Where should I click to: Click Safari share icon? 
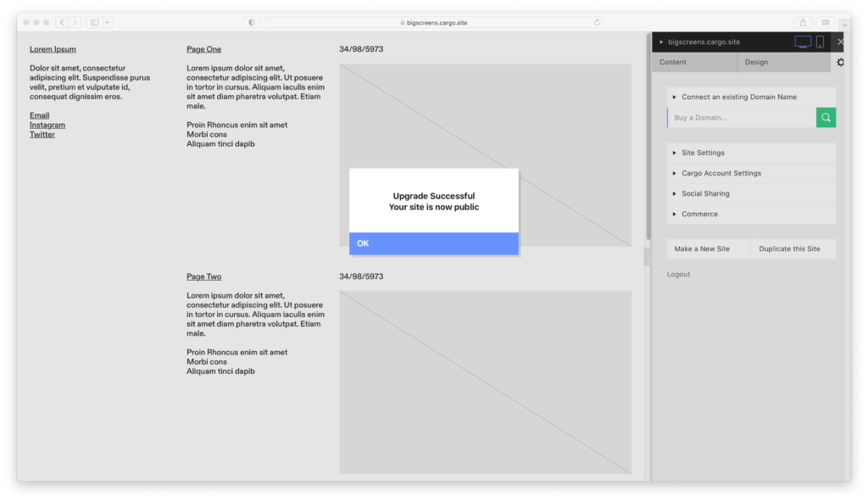point(802,22)
